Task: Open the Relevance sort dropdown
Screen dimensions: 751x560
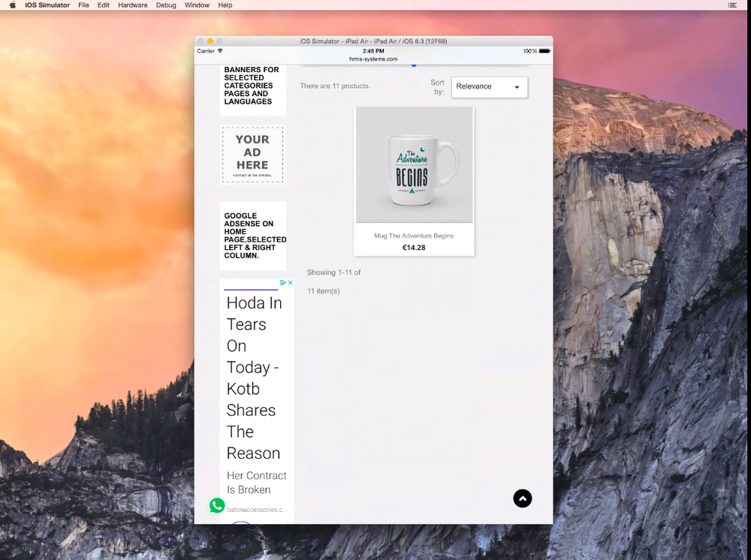Action: click(x=490, y=87)
